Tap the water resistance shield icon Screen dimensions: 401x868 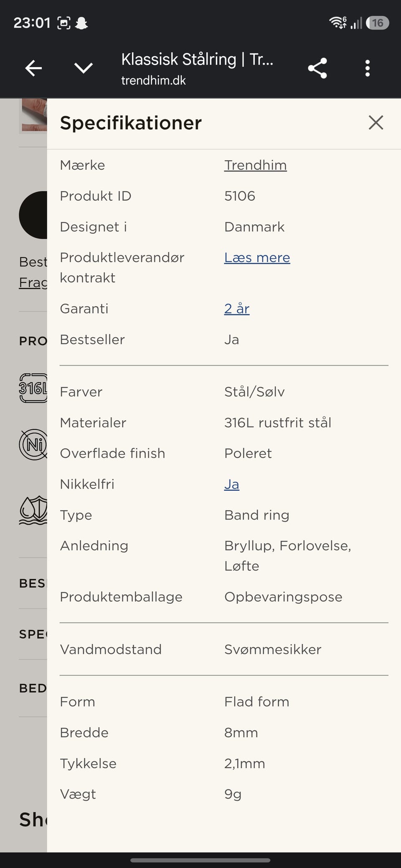(x=33, y=510)
